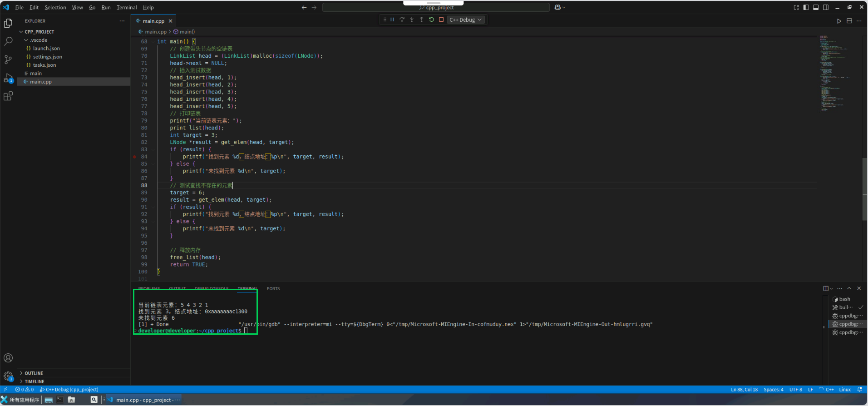Open the File menu
The width and height of the screenshot is (868, 406).
point(20,7)
